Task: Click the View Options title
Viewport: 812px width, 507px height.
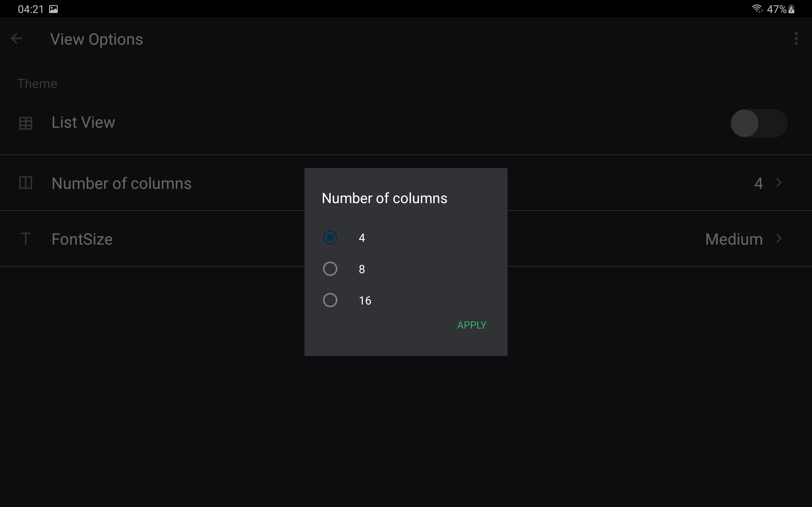Action: [97, 39]
